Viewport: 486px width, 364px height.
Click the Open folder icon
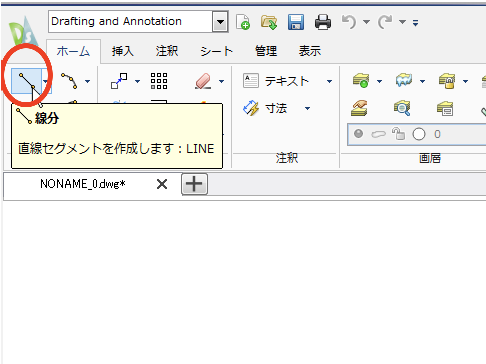pyautogui.click(x=269, y=22)
